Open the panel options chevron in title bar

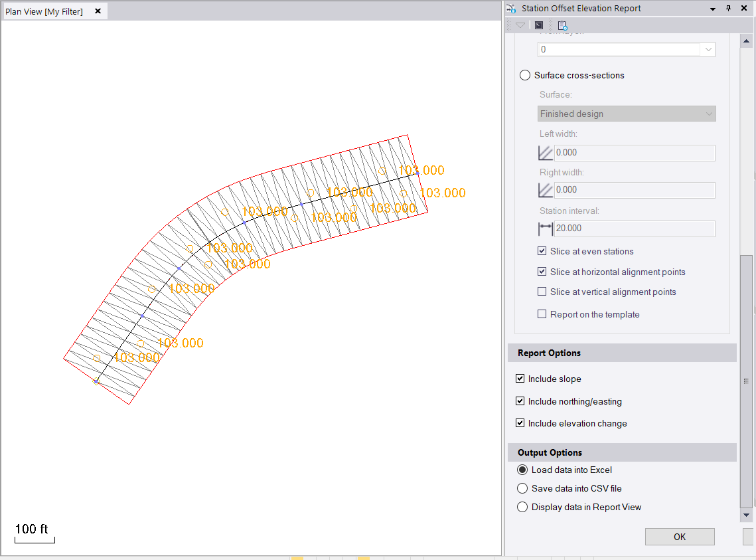click(x=713, y=8)
